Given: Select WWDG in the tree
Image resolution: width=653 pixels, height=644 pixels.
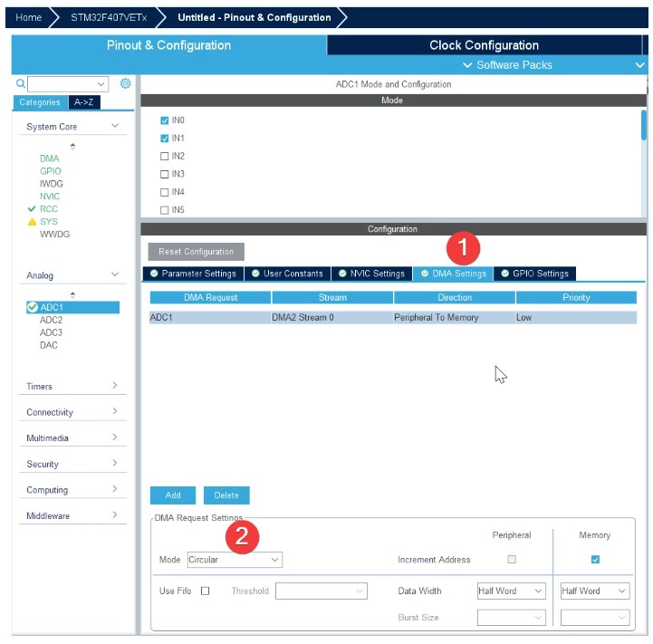Looking at the screenshot, I should pyautogui.click(x=54, y=234).
